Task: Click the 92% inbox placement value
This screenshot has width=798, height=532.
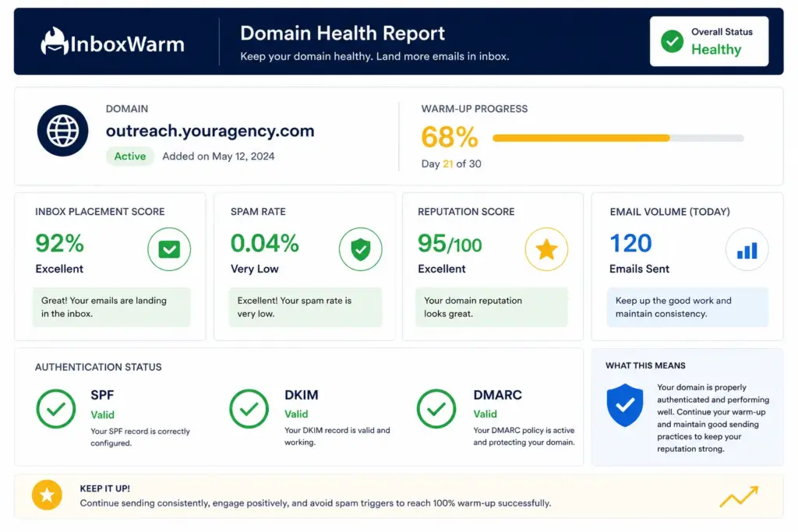Action: 59,243
